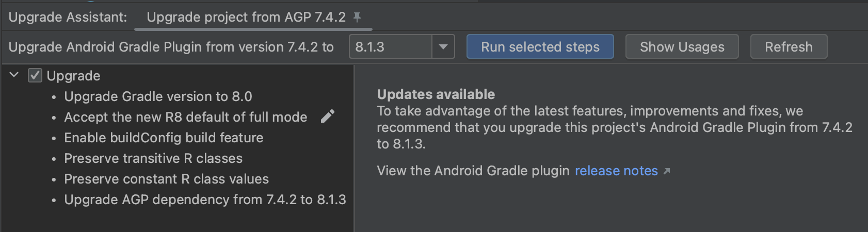Select the Upgrade root tree label
868x232 pixels.
tap(74, 76)
